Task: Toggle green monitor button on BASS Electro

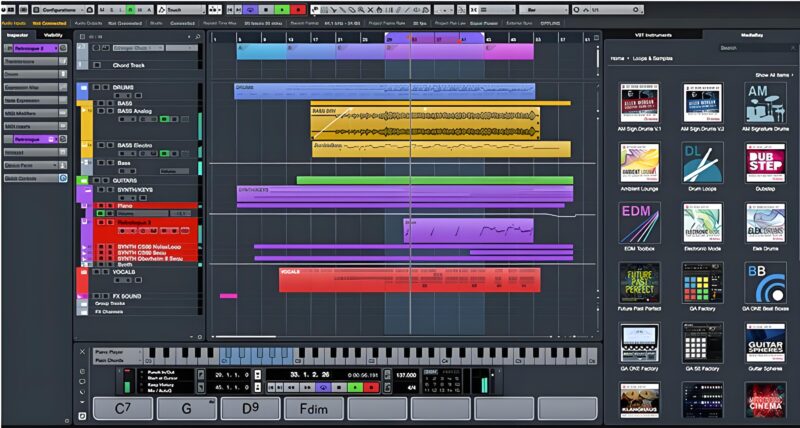Action: [x=164, y=154]
